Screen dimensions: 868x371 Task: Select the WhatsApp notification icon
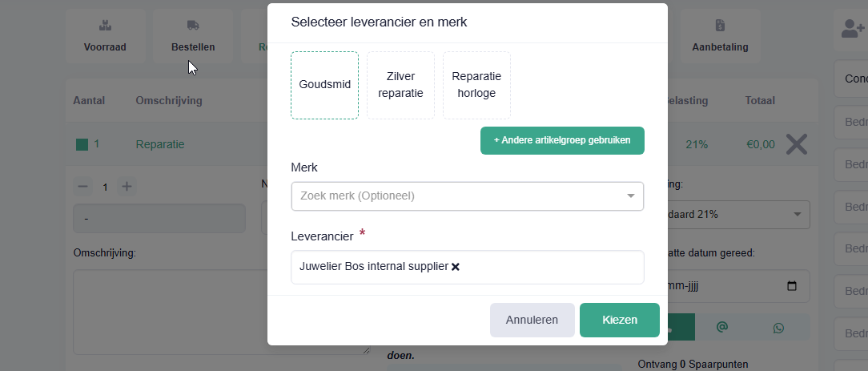pyautogui.click(x=779, y=328)
